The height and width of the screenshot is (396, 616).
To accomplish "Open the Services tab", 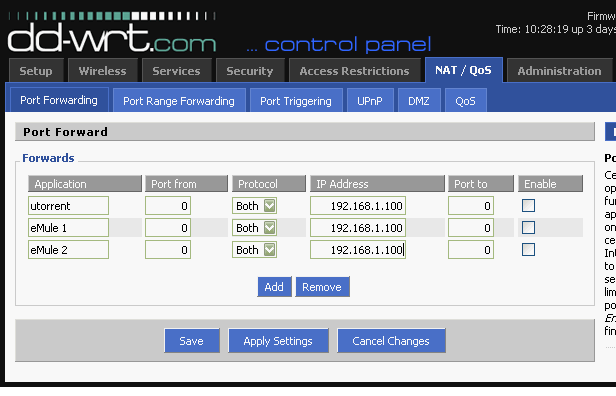I will pyautogui.click(x=176, y=71).
